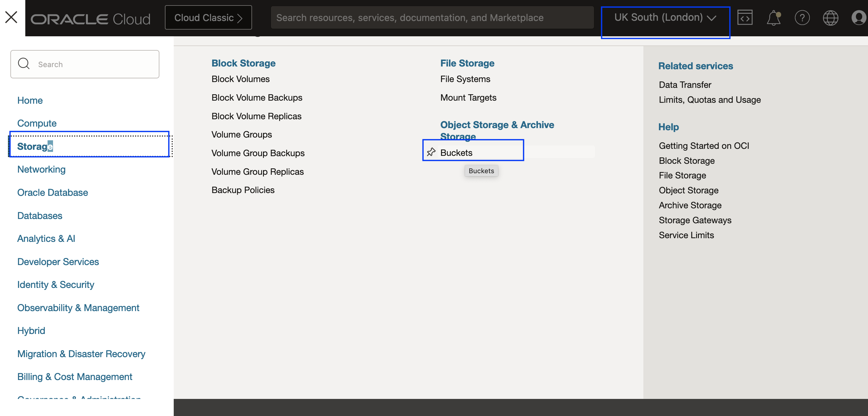Click the Oracle Cloud logo

tap(91, 19)
